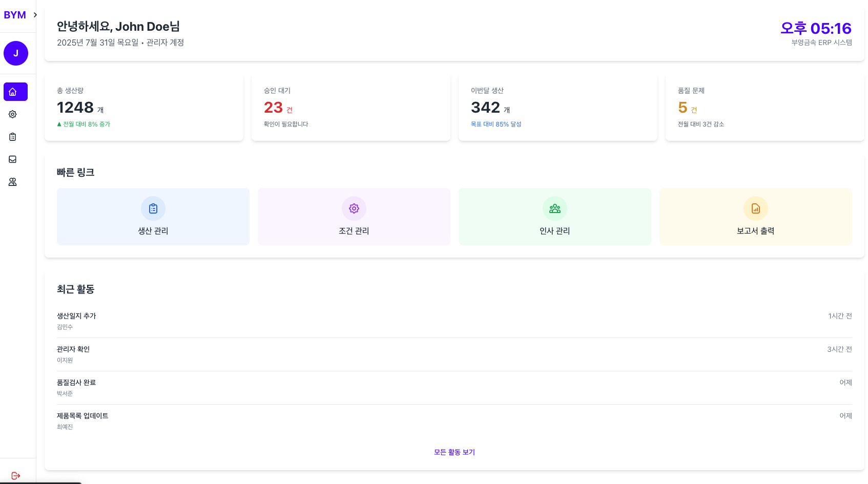
Task: Click the 모든 활동 보기 link
Action: coord(454,452)
